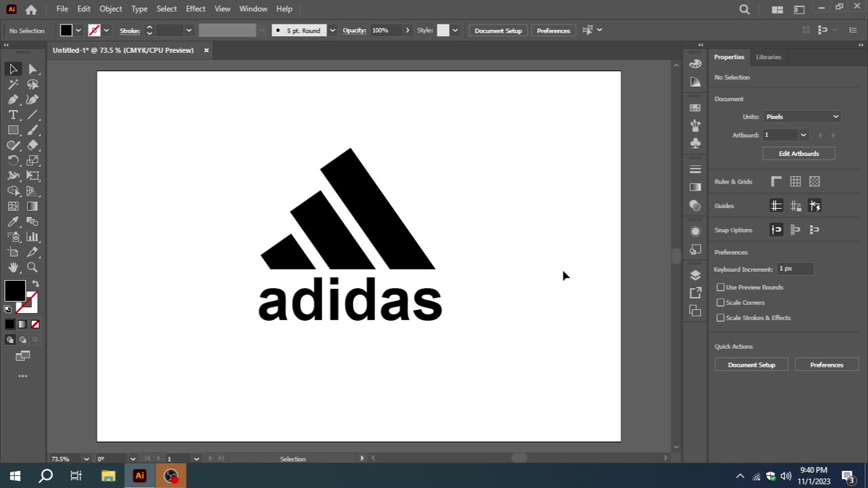Enable Use Preview Bounds checkbox
The height and width of the screenshot is (488, 868).
721,287
